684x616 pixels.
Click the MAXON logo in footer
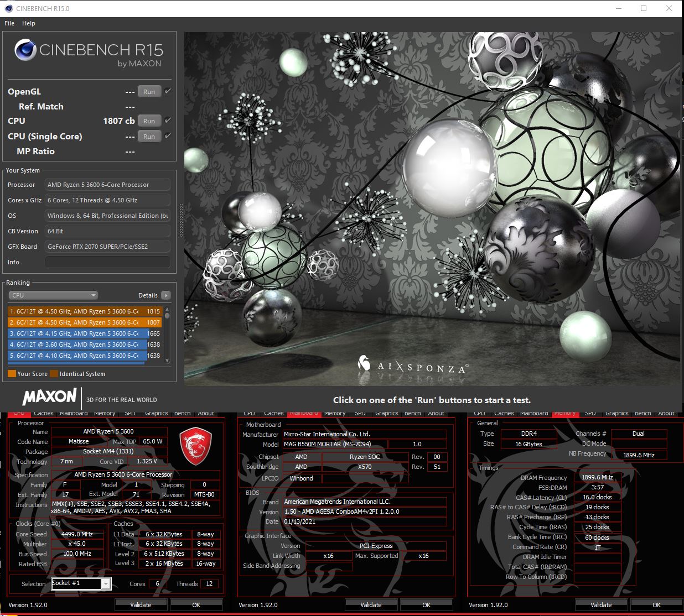point(49,396)
